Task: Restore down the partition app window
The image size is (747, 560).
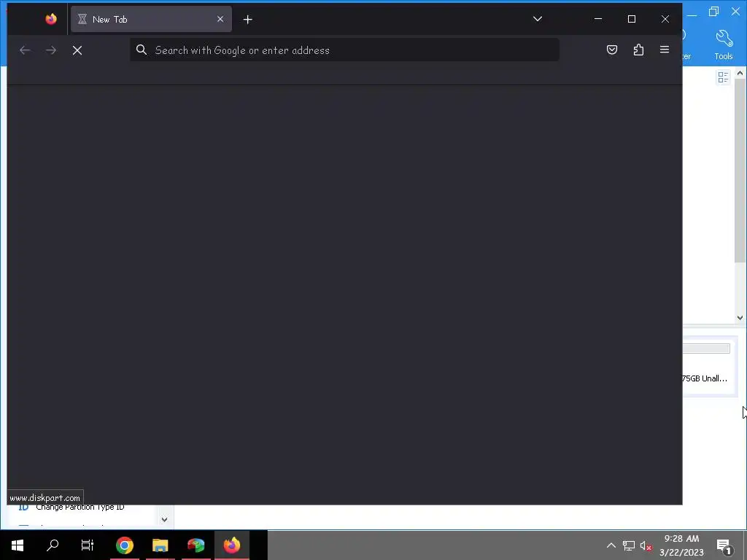Action: point(713,12)
